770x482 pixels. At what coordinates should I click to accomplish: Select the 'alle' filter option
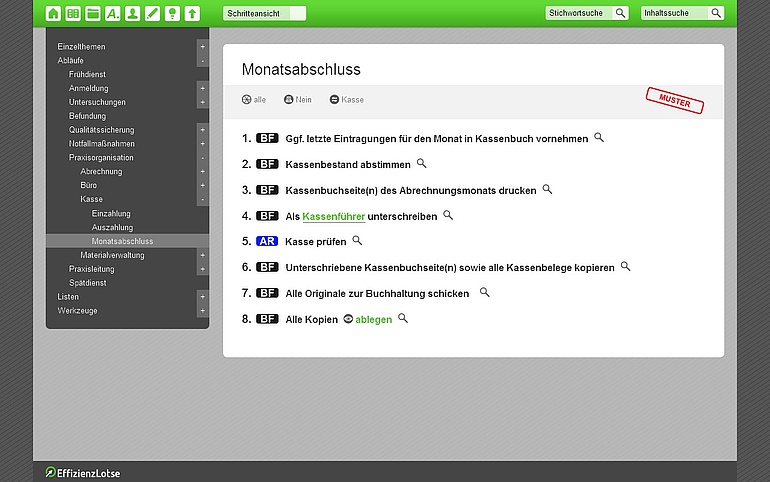click(253, 100)
